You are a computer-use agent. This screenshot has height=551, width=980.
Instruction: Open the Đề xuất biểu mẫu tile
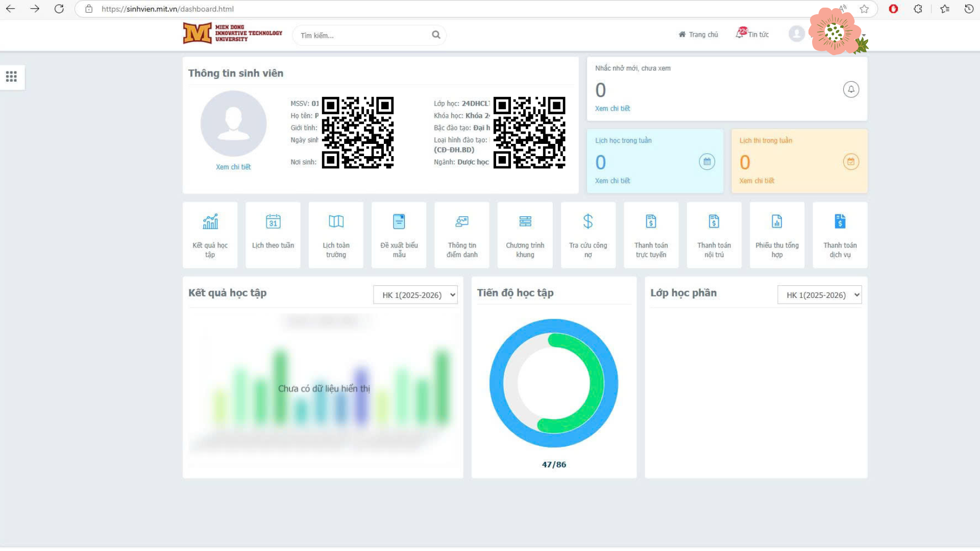(399, 235)
